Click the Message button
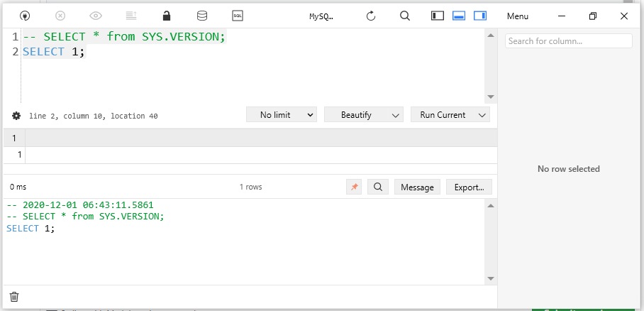644x311 pixels. [417, 187]
